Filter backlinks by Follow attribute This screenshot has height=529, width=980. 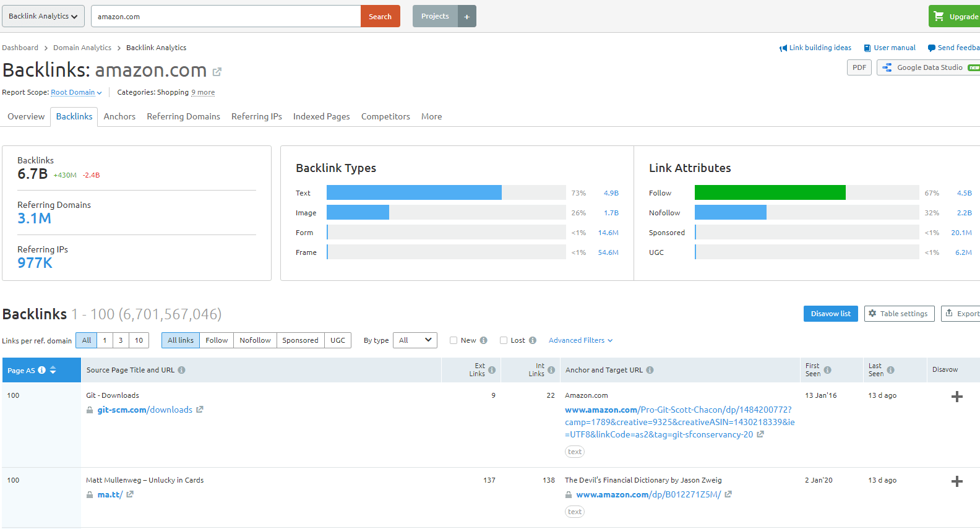point(217,340)
